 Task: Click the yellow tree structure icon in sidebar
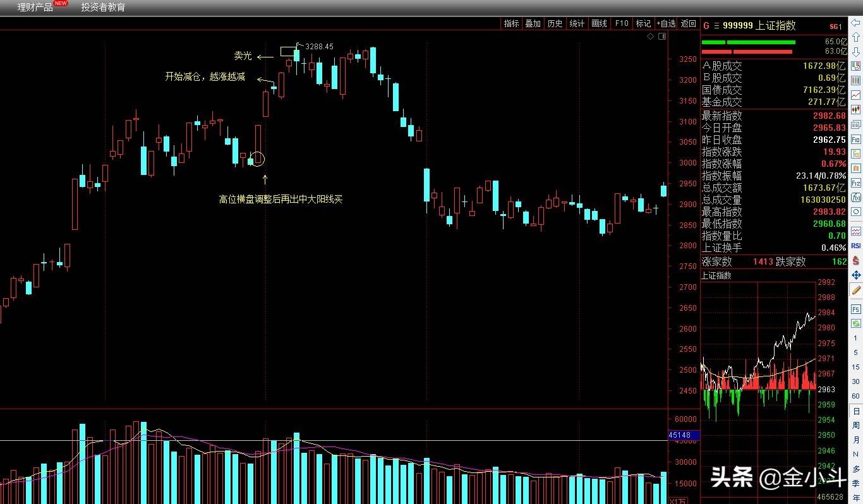(856, 153)
